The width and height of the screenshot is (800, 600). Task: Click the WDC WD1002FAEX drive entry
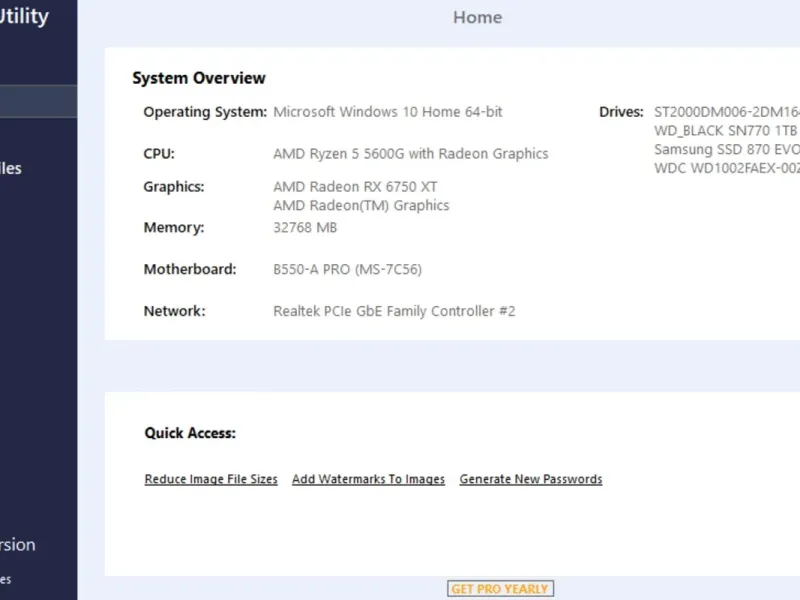tap(727, 168)
